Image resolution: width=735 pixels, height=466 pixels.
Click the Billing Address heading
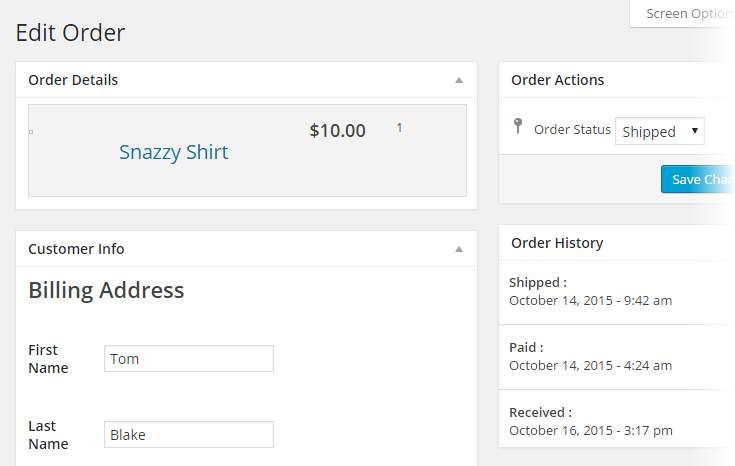[x=106, y=290]
